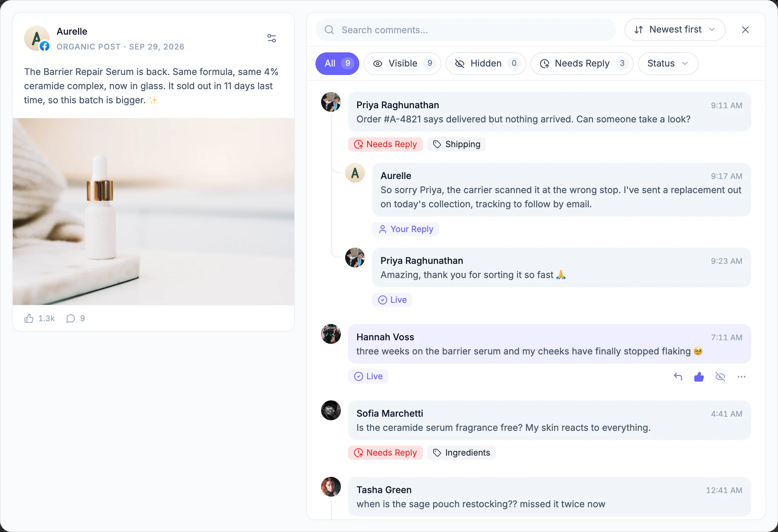778x532 pixels.
Task: Click the Barrier Repair Serum post caption
Action: pos(151,86)
